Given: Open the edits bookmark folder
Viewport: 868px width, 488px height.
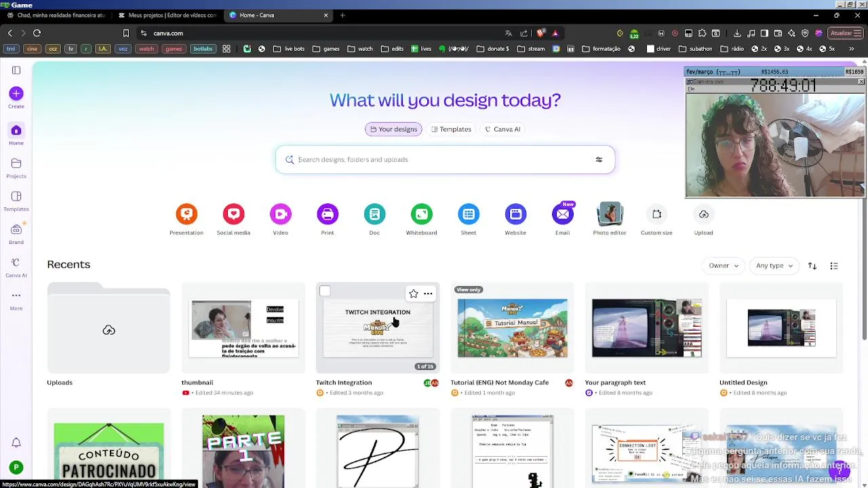Looking at the screenshot, I should 392,49.
